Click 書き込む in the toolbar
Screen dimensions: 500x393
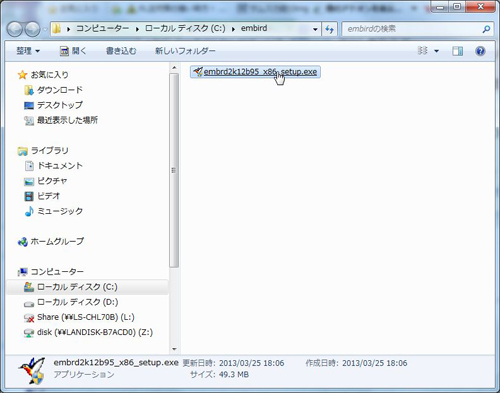click(121, 51)
